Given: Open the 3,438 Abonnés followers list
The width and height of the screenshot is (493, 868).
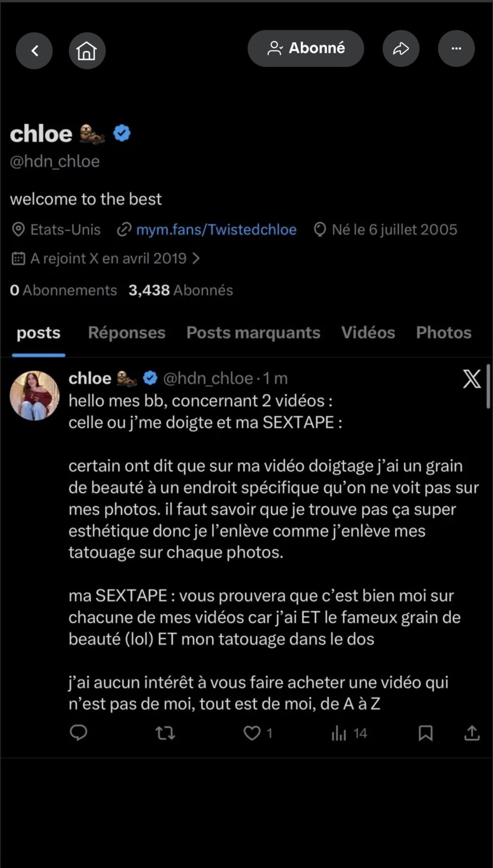Looking at the screenshot, I should click(180, 290).
